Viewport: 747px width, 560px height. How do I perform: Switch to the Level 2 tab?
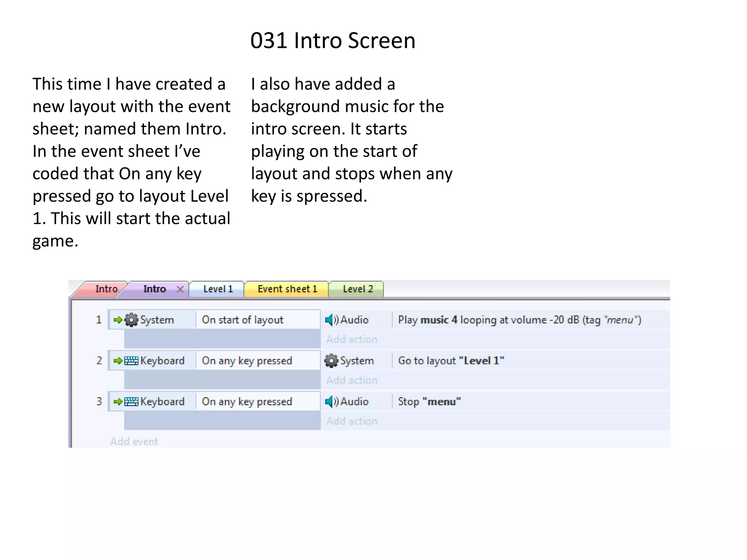coord(357,289)
